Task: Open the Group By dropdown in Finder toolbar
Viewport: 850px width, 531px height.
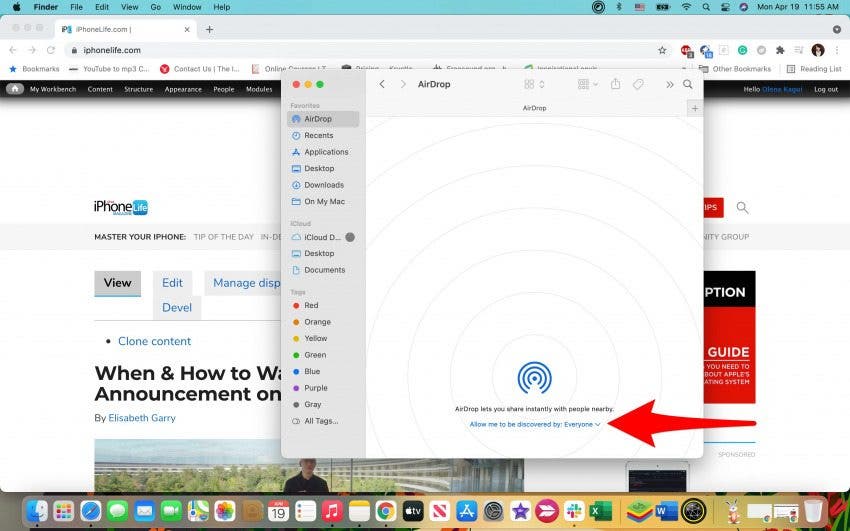Action: pyautogui.click(x=587, y=85)
